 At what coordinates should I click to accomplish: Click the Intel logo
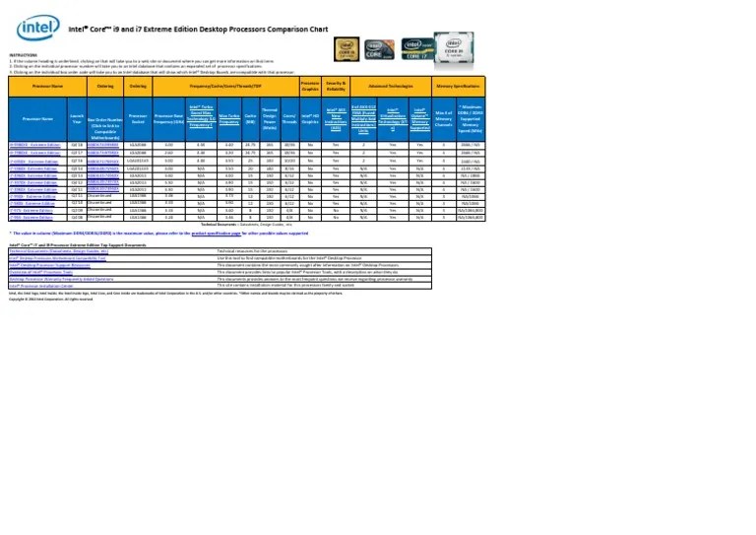(38, 28)
